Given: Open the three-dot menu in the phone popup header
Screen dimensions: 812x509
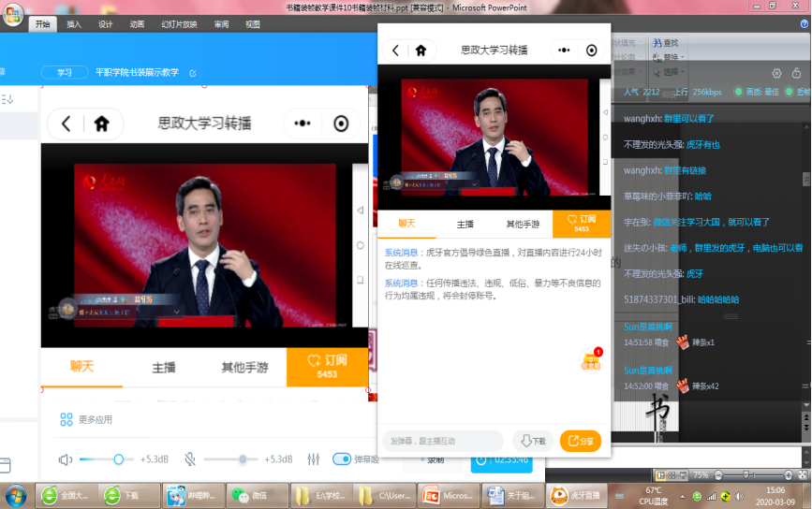Looking at the screenshot, I should coord(564,51).
